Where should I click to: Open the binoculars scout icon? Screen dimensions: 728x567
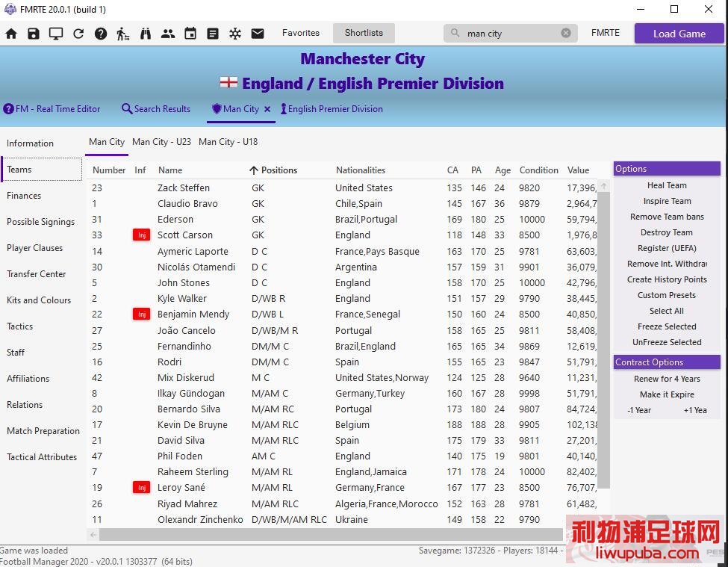click(146, 34)
